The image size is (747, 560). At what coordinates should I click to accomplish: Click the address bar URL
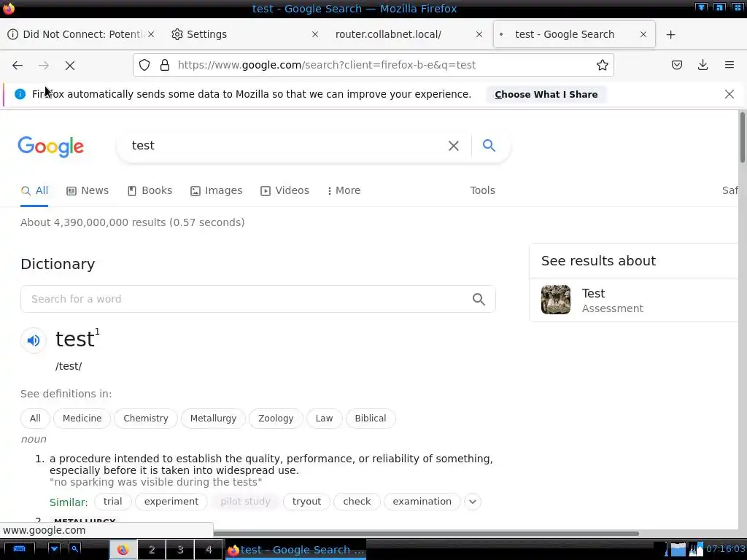click(327, 65)
